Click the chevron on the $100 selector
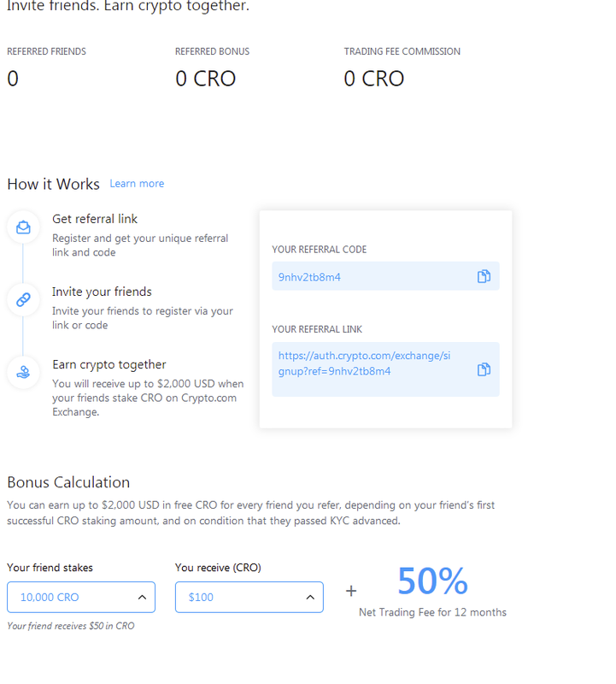Screen dimensions: 616x684 coord(310,597)
